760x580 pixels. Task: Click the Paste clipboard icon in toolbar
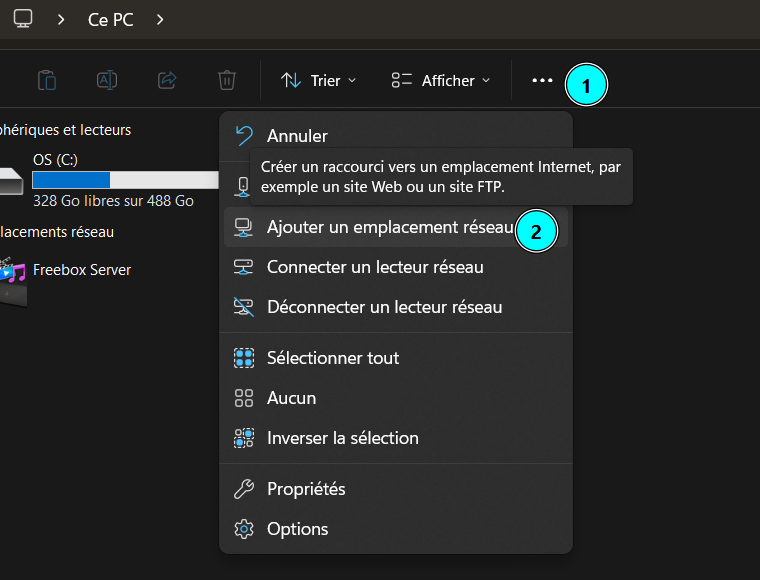click(x=46, y=80)
